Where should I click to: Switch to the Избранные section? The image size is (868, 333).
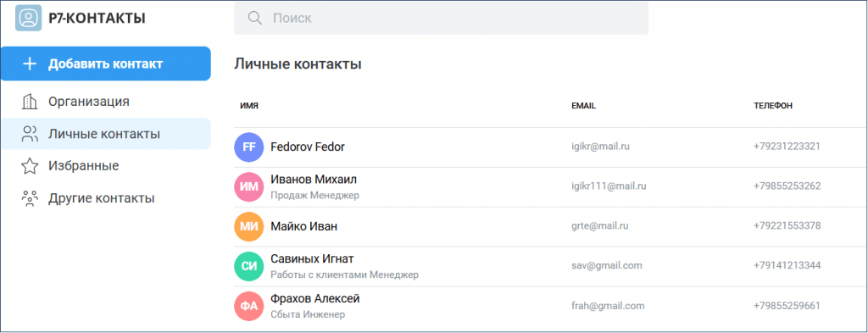click(105, 166)
